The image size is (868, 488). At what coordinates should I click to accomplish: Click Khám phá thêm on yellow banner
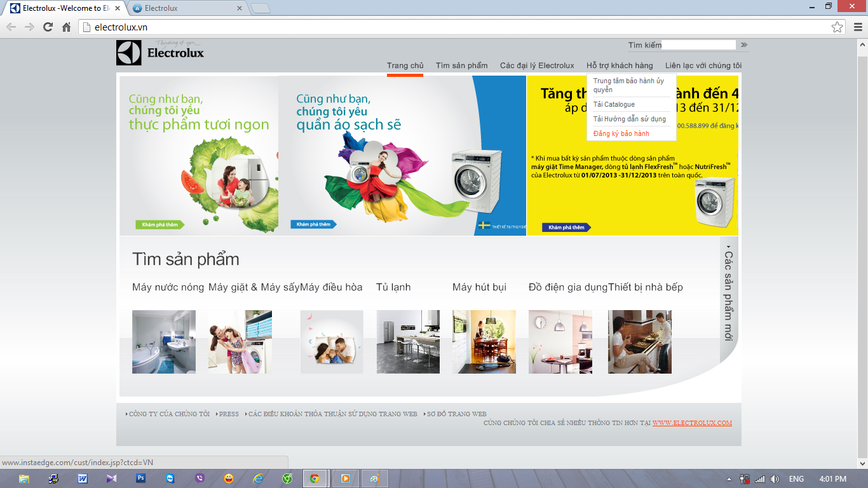pos(567,227)
